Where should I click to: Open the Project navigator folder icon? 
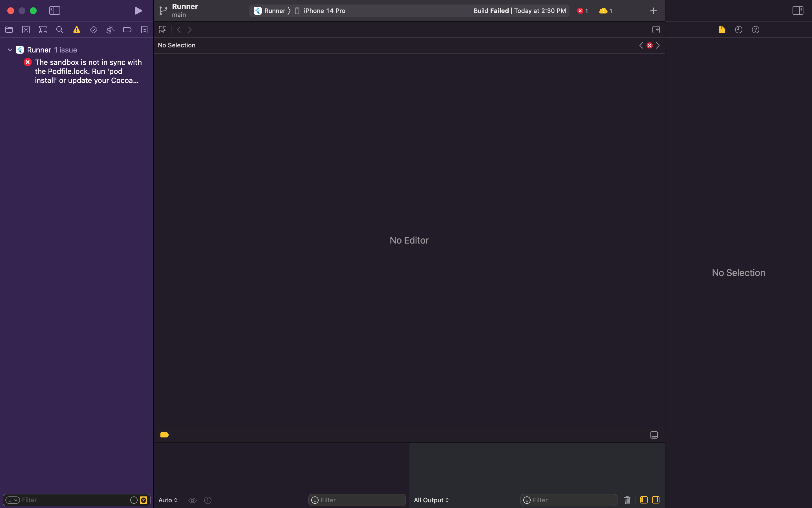click(9, 30)
